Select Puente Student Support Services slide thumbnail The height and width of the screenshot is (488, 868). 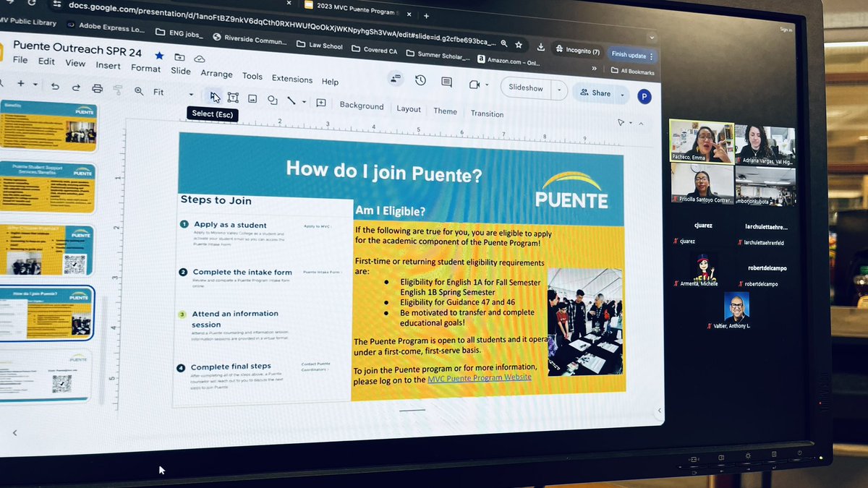pyautogui.click(x=48, y=187)
